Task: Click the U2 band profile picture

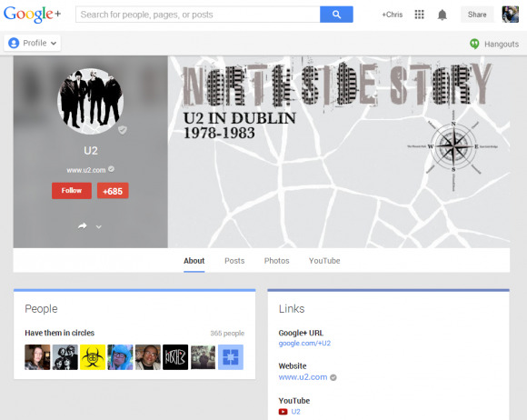Action: tap(91, 101)
